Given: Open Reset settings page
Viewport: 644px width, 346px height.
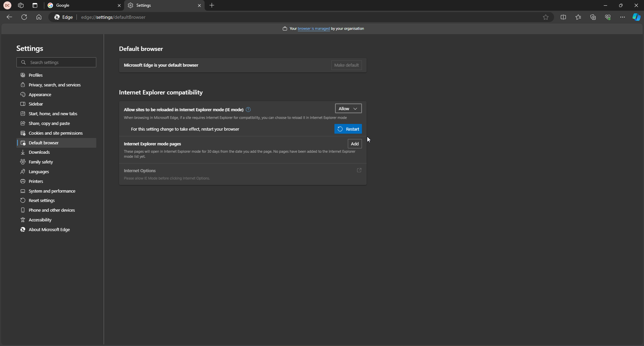Looking at the screenshot, I should tap(56, 200).
